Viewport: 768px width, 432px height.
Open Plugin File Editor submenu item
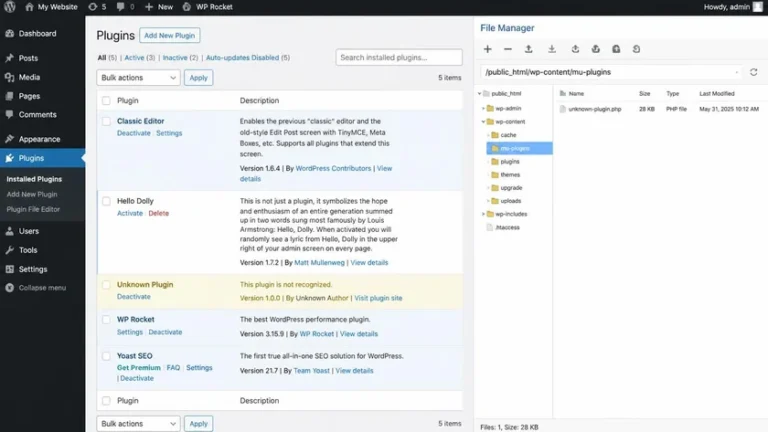pyautogui.click(x=33, y=209)
